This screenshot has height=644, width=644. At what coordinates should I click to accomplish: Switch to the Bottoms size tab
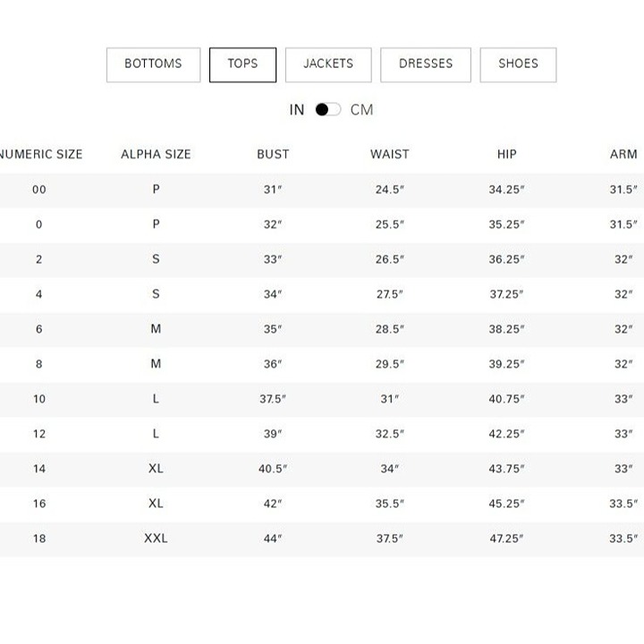click(x=153, y=65)
